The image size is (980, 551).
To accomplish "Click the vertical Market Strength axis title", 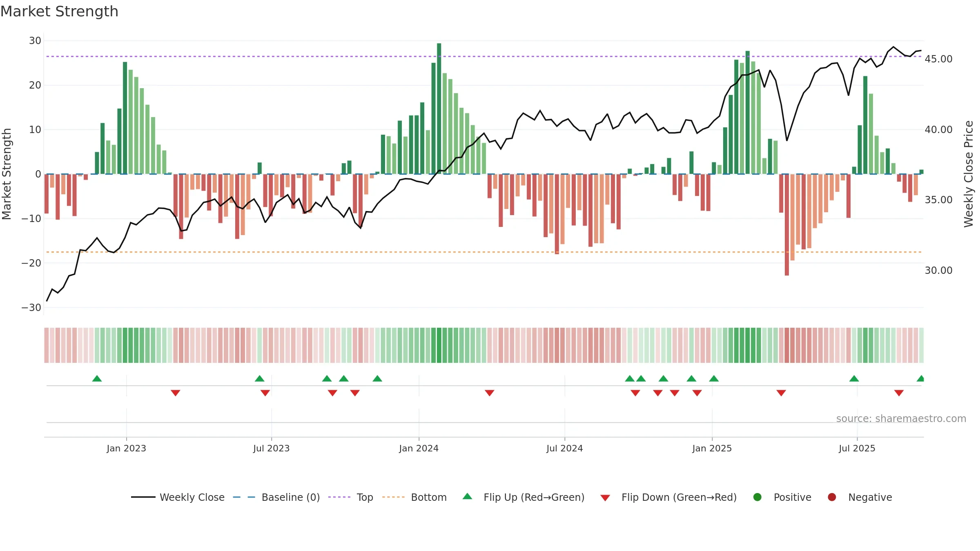I will (x=7, y=174).
